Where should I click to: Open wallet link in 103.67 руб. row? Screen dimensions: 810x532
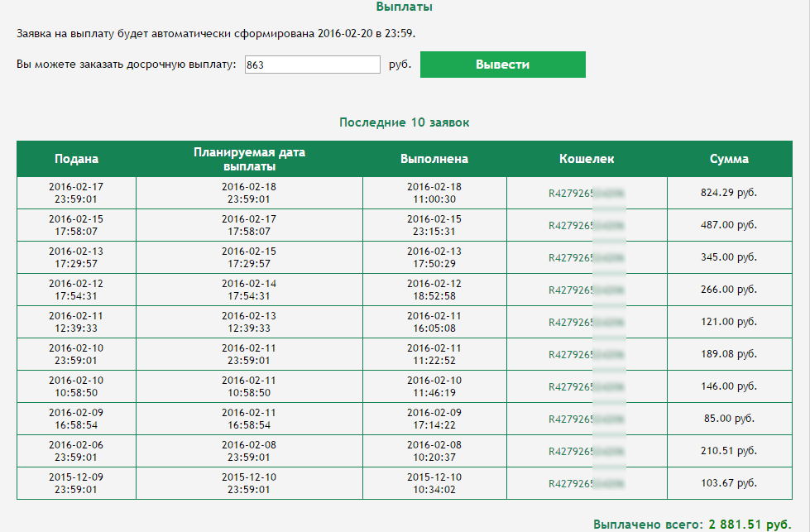tap(587, 484)
